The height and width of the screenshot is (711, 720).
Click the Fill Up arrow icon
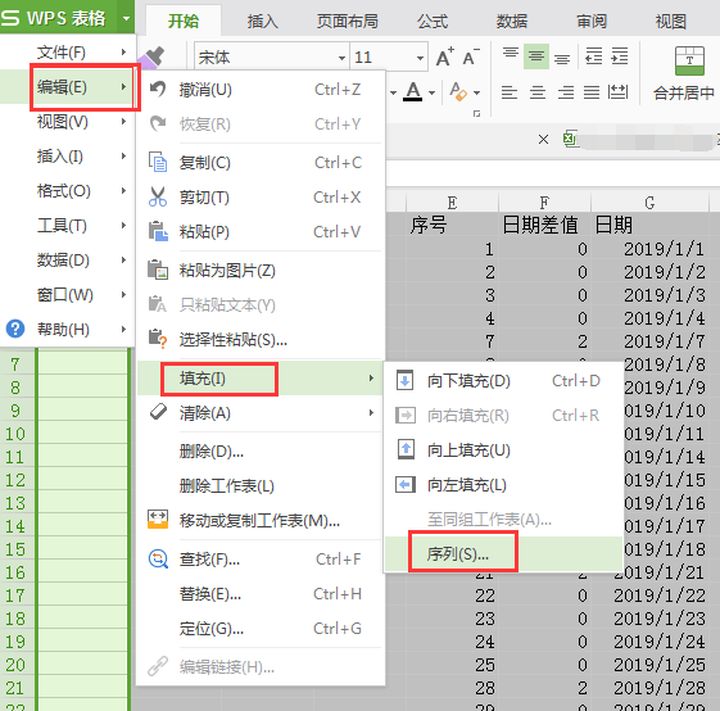[405, 450]
